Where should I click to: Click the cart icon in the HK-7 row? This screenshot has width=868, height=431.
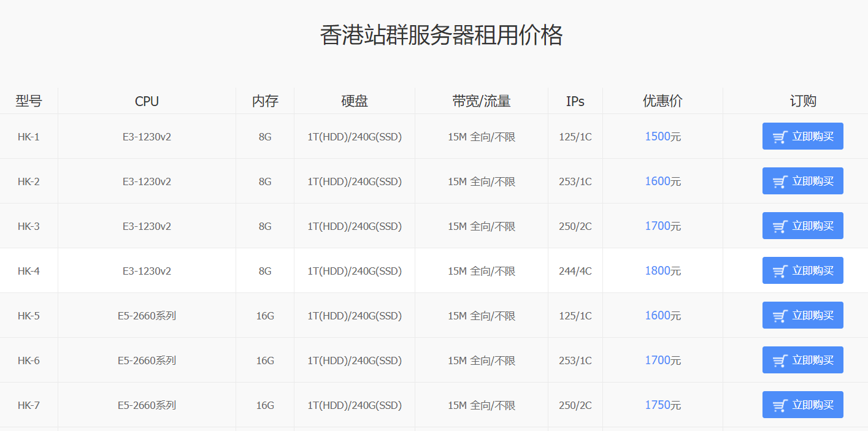(x=780, y=405)
